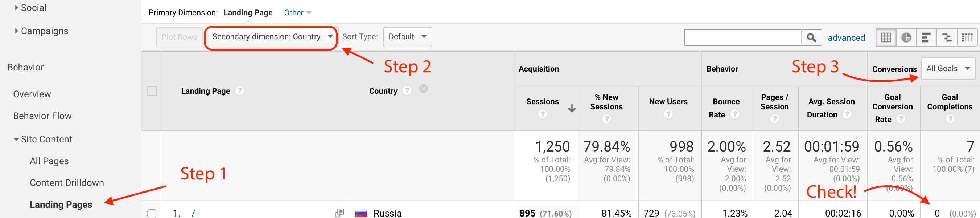Click the advanced filter link
Viewport: 980px width, 218px height.
click(x=846, y=38)
